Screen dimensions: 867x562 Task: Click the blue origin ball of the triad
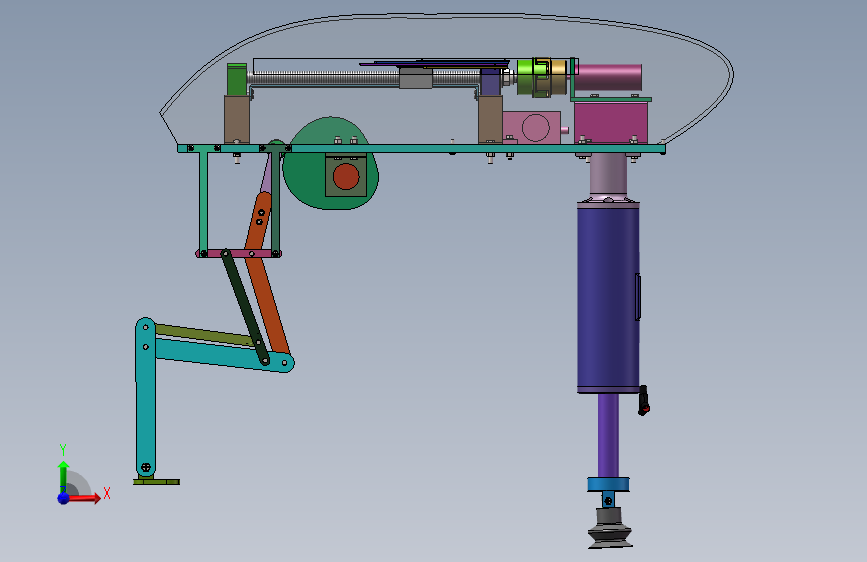click(x=64, y=498)
